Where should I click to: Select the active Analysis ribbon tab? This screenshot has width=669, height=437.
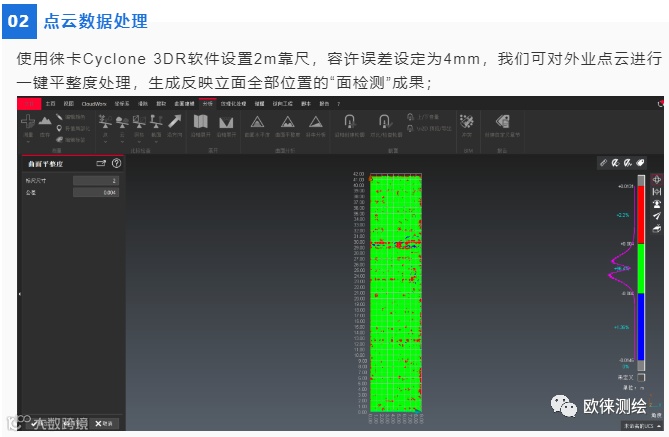pos(208,104)
